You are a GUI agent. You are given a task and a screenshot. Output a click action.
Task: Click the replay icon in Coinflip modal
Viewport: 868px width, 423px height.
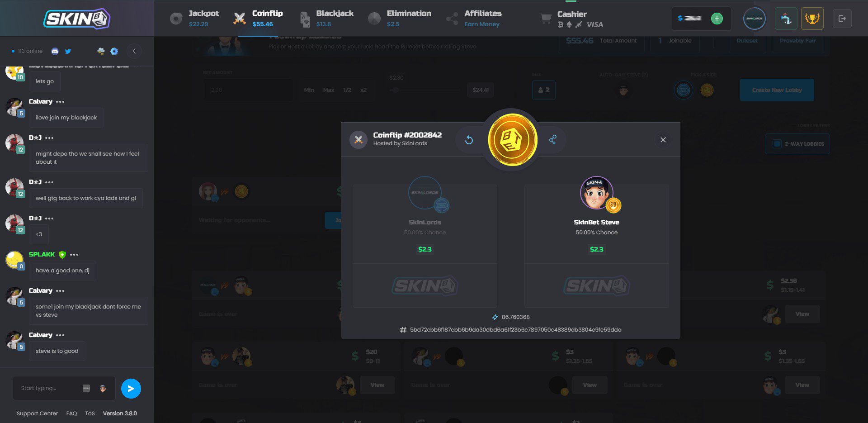469,140
